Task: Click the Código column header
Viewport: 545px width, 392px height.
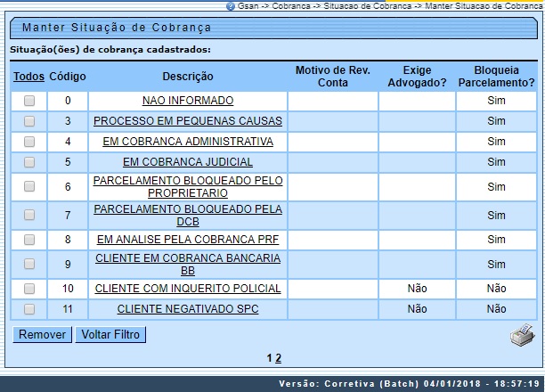Action: click(68, 77)
